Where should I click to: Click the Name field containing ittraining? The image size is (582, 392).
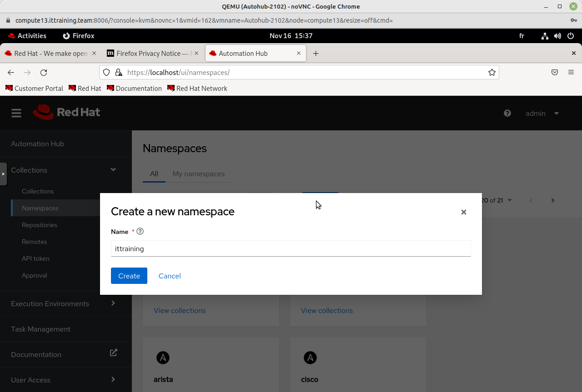click(291, 248)
